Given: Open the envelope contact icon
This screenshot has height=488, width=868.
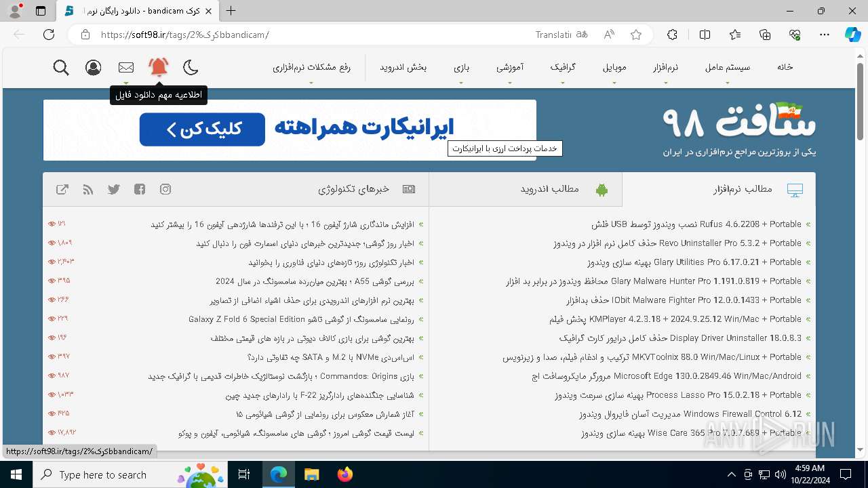Looking at the screenshot, I should [x=126, y=68].
